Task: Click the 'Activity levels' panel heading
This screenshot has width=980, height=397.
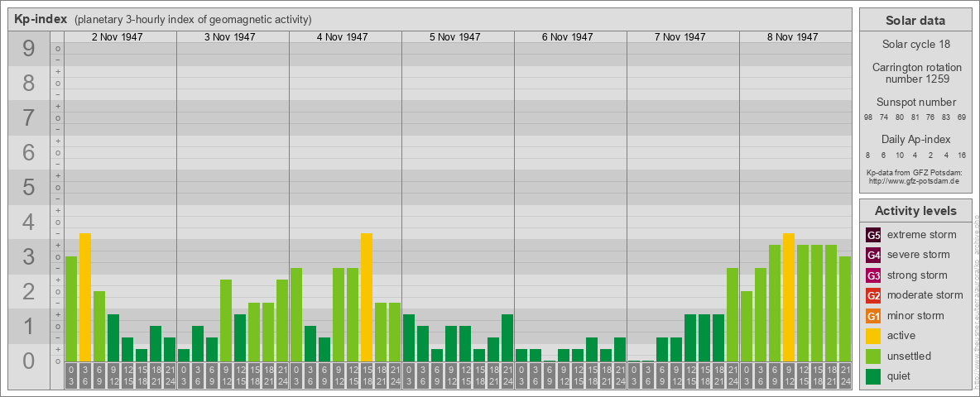Action: pos(915,211)
